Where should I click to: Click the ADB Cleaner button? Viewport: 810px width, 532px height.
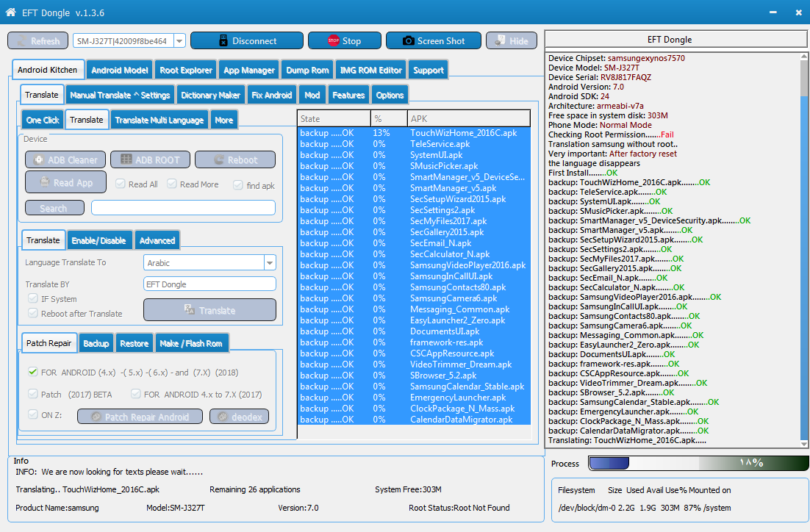(x=65, y=159)
